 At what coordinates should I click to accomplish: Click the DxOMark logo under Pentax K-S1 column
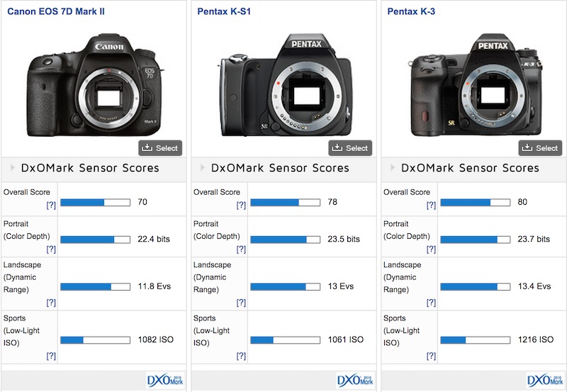pyautogui.click(x=355, y=380)
